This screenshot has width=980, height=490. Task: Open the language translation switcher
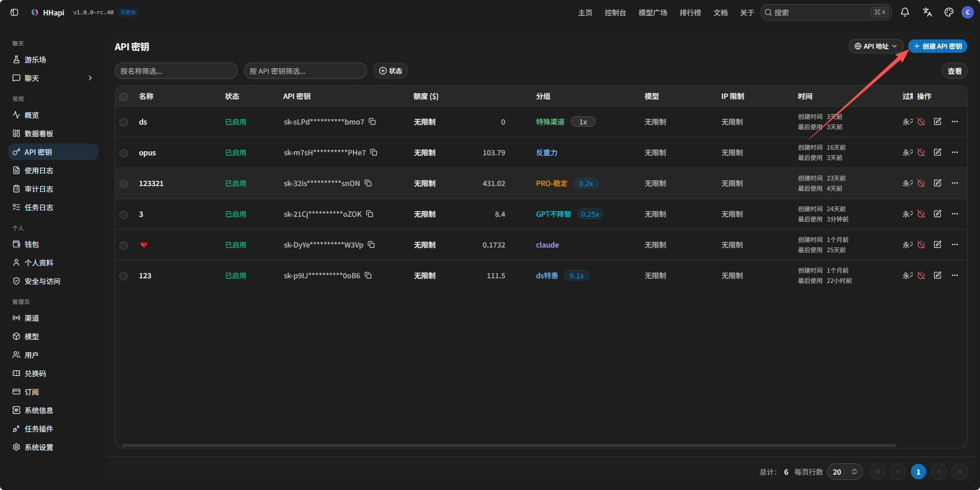point(927,12)
